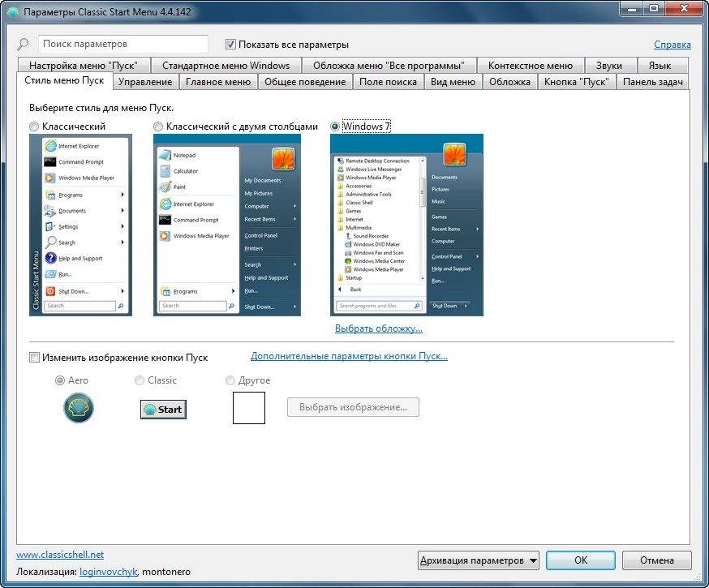The width and height of the screenshot is (709, 588).
Task: Open the "Кнопка "Пуск"" tab
Action: pyautogui.click(x=577, y=82)
